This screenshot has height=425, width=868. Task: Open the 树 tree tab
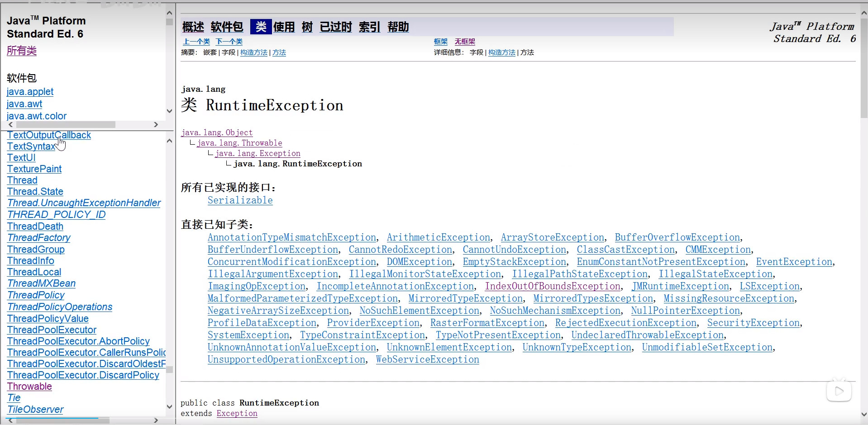click(x=307, y=27)
